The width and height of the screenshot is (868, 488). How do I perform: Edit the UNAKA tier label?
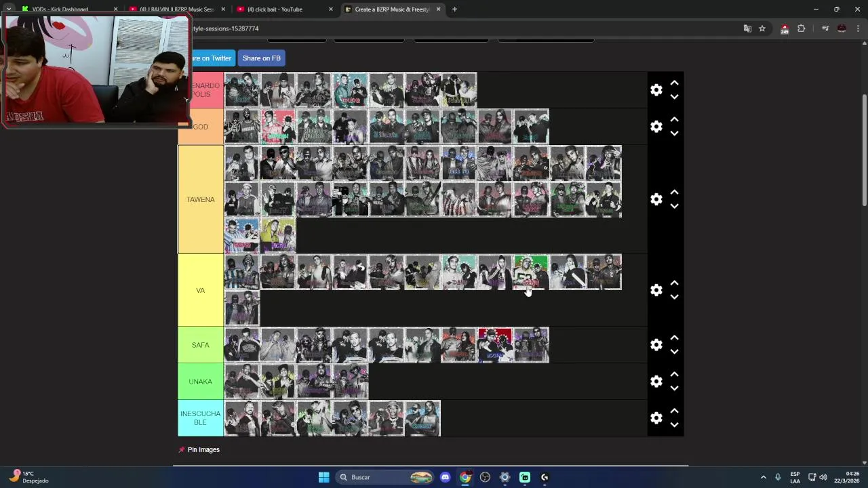click(x=201, y=382)
